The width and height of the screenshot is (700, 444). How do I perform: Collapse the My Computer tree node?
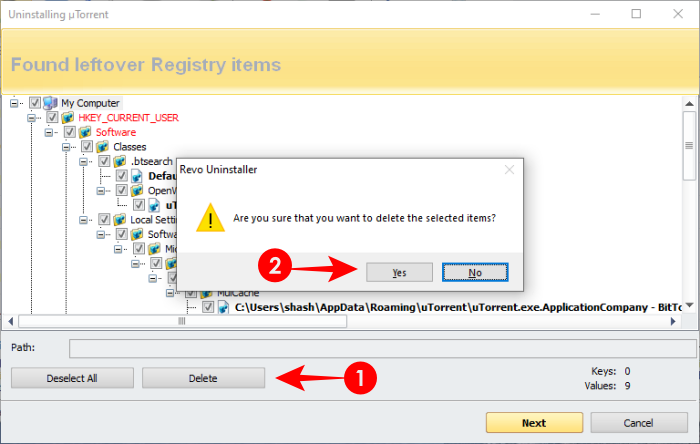14,103
